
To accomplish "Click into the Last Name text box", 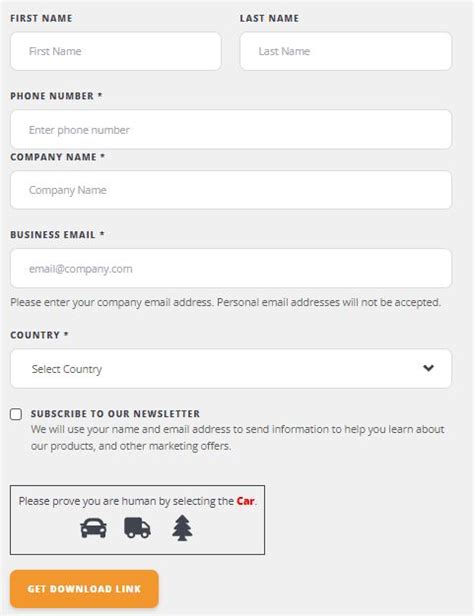I will (346, 51).
